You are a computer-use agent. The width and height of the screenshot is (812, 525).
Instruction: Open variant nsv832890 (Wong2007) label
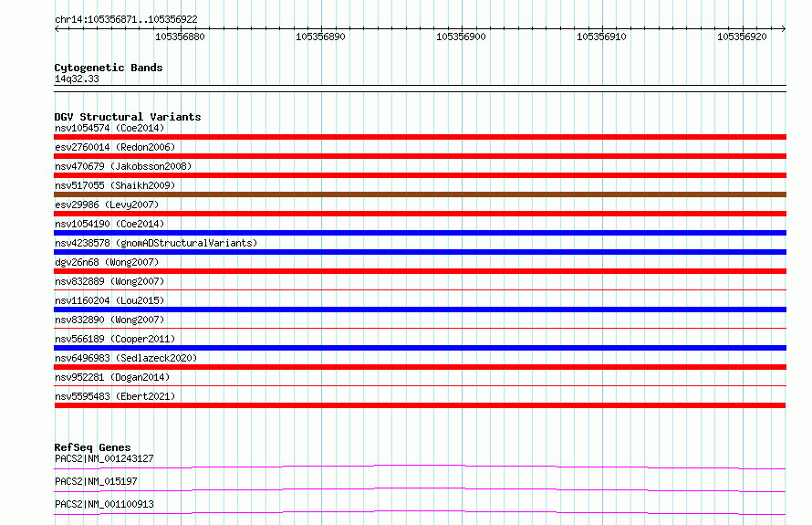(x=109, y=320)
